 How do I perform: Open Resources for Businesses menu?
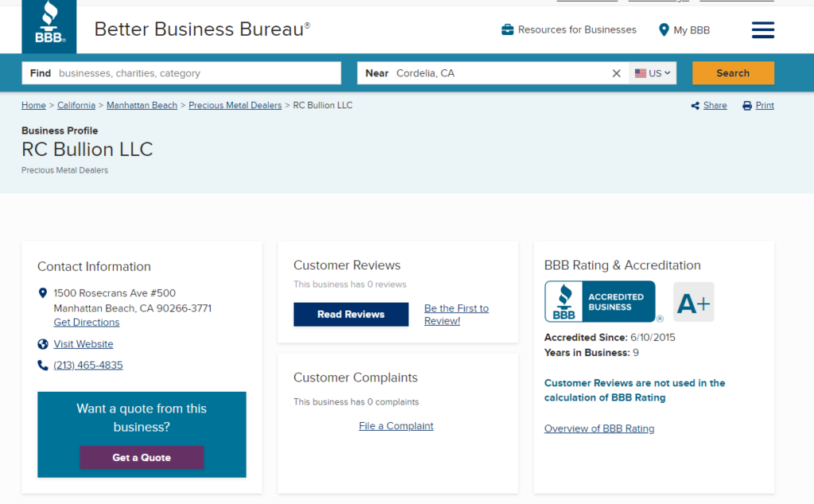click(569, 29)
